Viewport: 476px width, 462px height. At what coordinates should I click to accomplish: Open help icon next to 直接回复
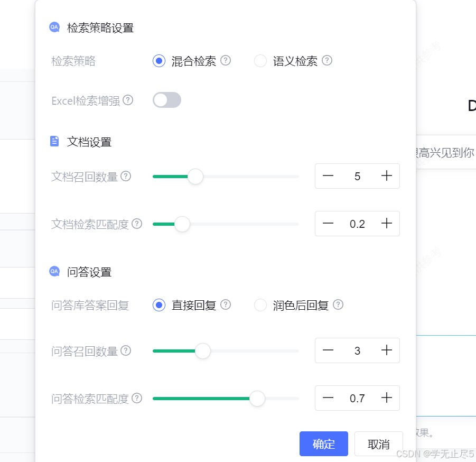(x=226, y=304)
